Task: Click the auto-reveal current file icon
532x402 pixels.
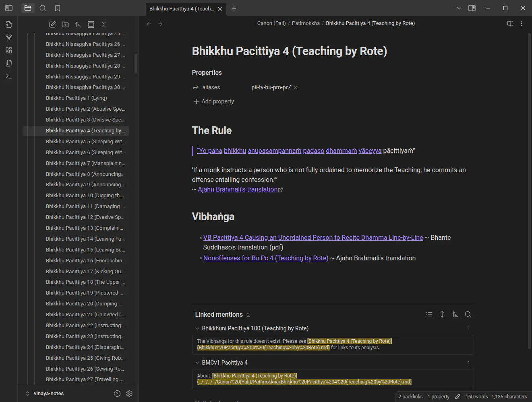Action: (91, 25)
